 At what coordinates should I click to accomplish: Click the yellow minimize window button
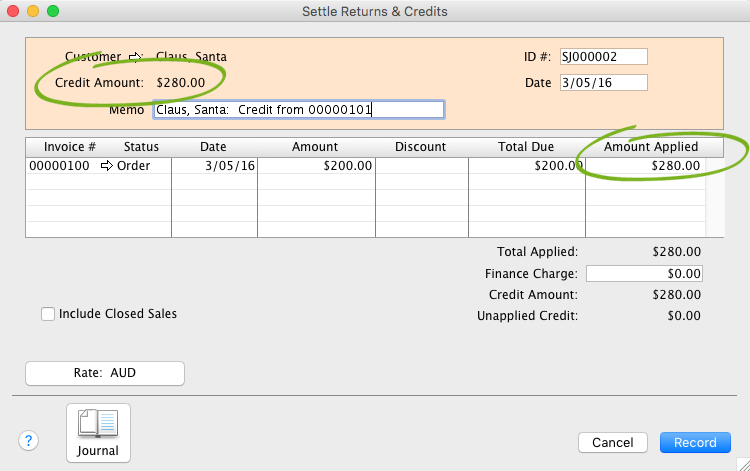(33, 11)
